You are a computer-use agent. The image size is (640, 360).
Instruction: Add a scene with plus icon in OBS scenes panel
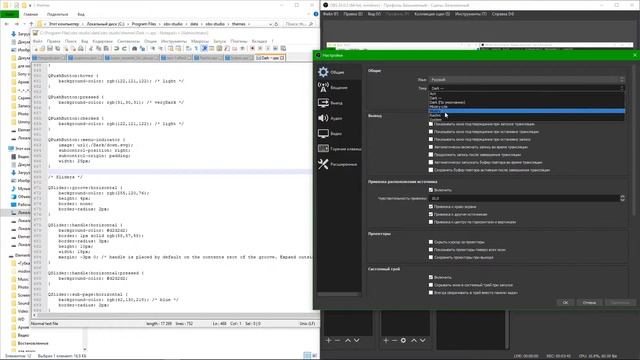(x=328, y=340)
